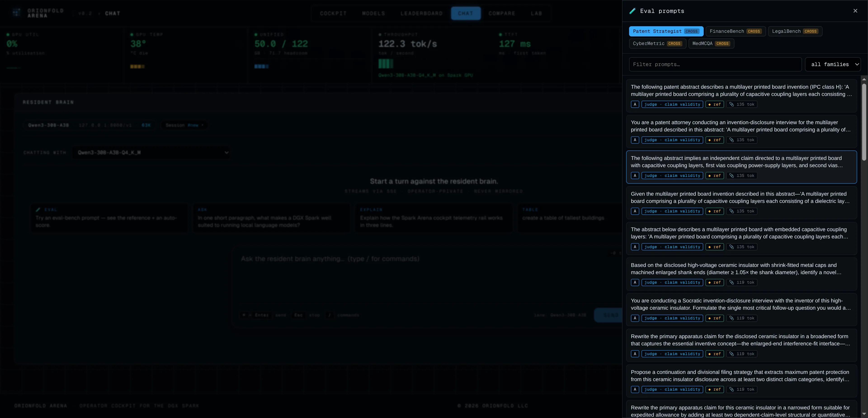Open the Session #new selector in chat page
Screen dimensions: 868x418
(x=184, y=125)
